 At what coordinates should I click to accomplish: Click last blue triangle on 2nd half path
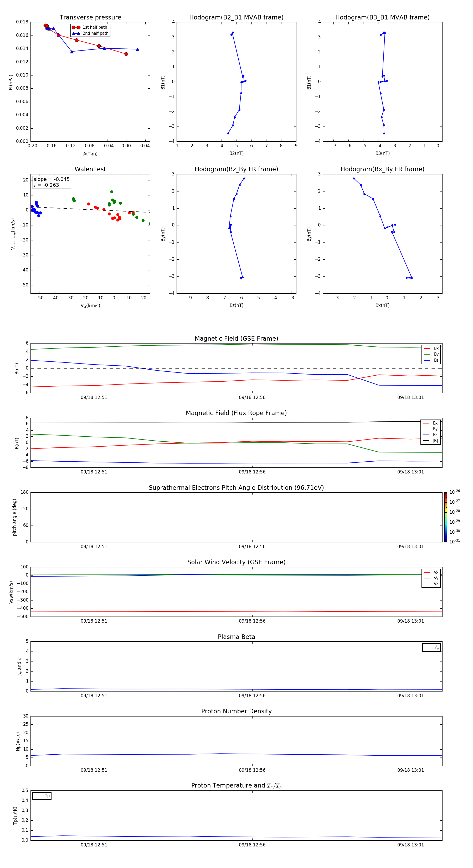[137, 49]
